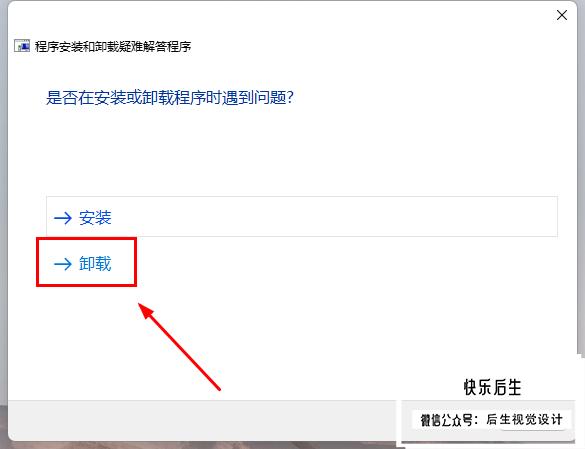585x449 pixels.
Task: Choose the 安装 option
Action: (x=302, y=216)
